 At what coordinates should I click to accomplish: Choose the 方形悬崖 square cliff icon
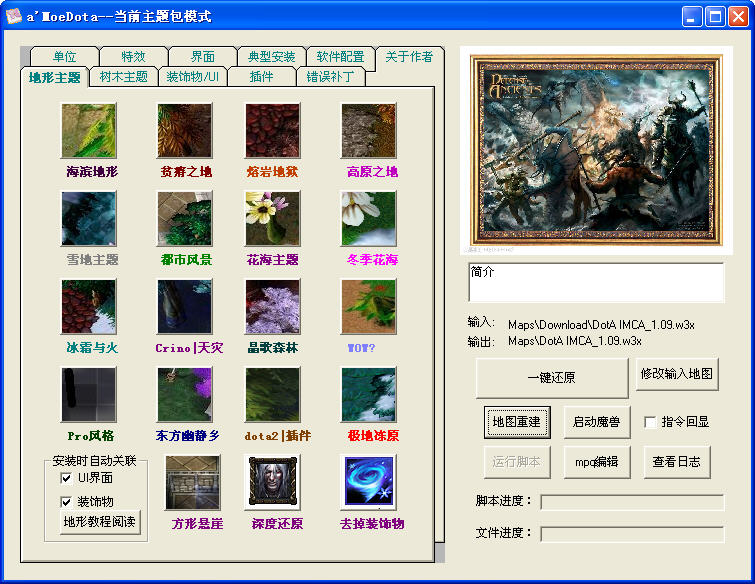tap(193, 482)
